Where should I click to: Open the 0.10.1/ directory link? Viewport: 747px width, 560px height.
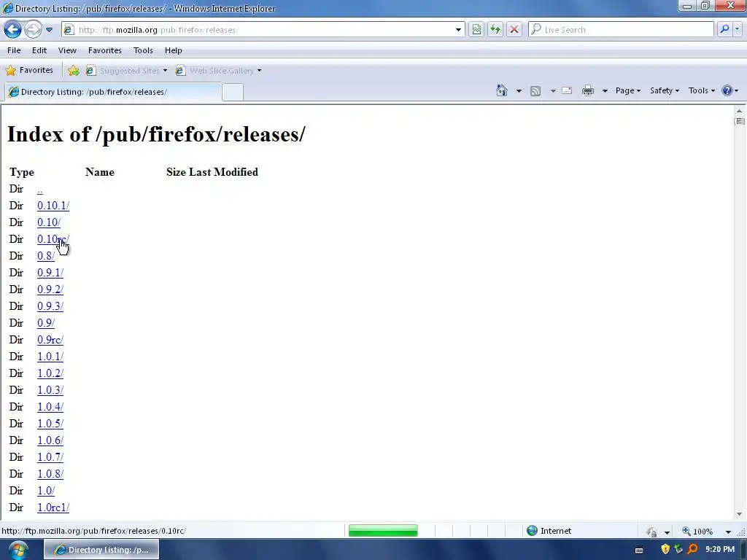(x=53, y=206)
